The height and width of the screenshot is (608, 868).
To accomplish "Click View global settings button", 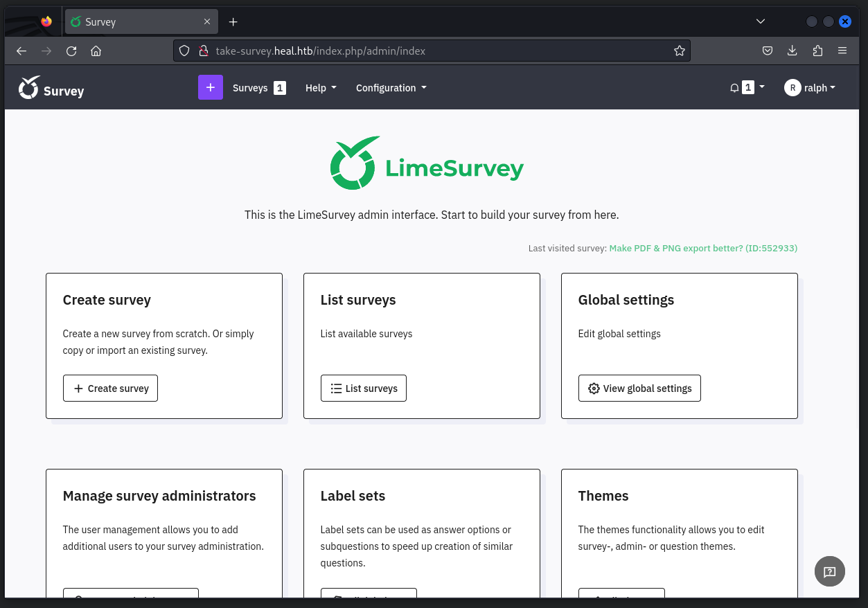I will tap(639, 388).
